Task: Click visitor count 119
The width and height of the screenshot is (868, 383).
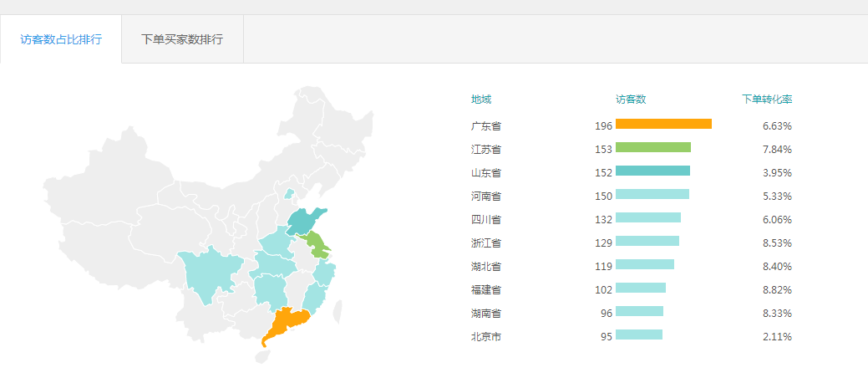Action: click(604, 266)
